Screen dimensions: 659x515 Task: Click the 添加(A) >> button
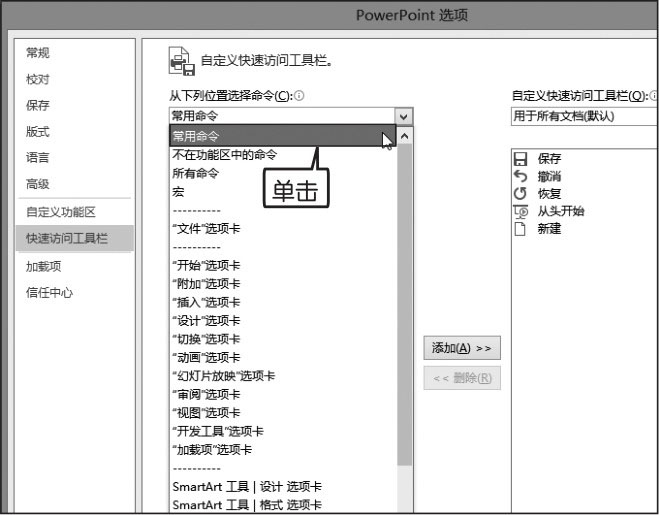(x=461, y=348)
